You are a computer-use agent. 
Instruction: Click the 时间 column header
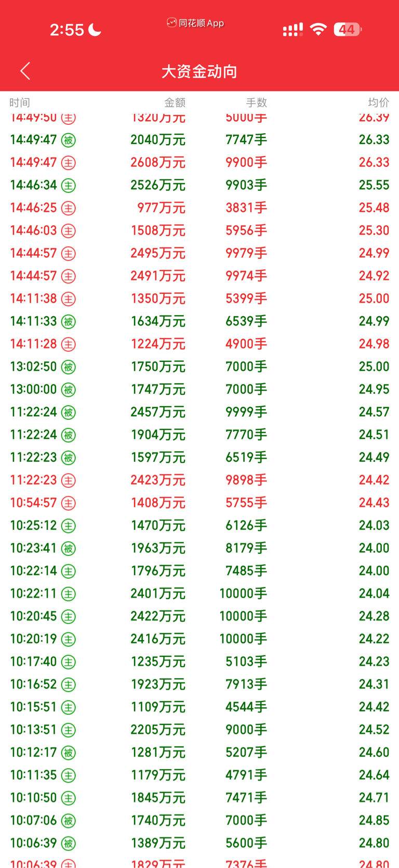tap(20, 102)
